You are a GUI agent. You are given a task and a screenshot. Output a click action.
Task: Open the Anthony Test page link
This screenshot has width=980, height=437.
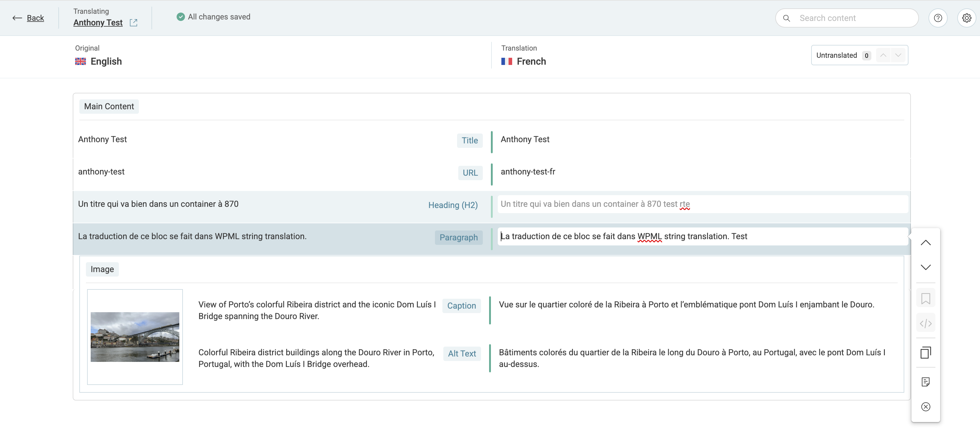click(98, 23)
